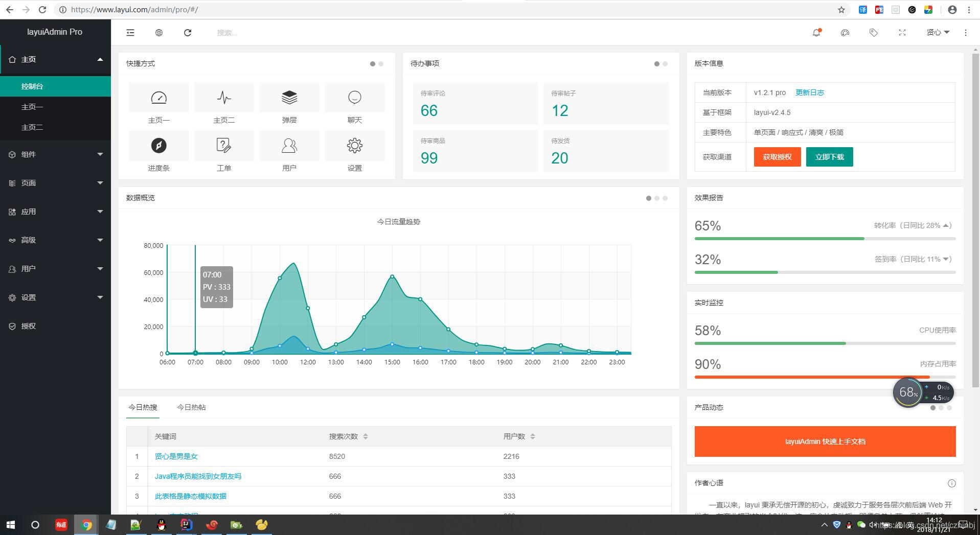980x535 pixels.
Task: Select second carousel dot in 产品动态
Action: 941,408
